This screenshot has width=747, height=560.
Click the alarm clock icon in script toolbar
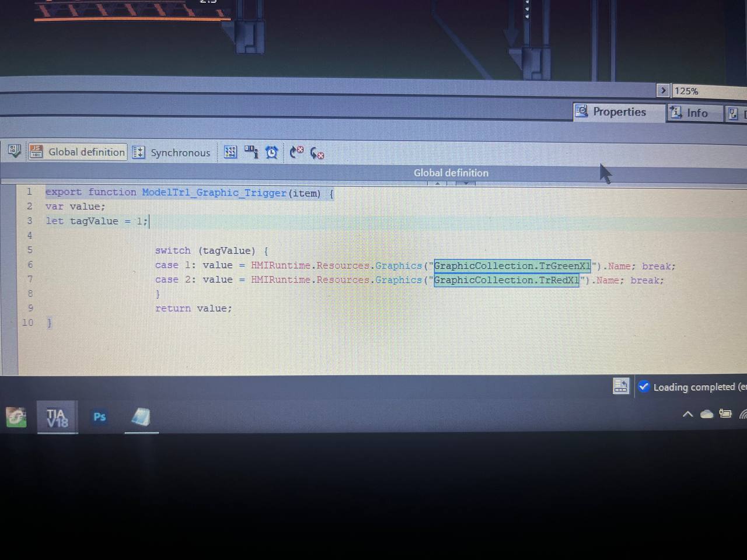pyautogui.click(x=271, y=152)
